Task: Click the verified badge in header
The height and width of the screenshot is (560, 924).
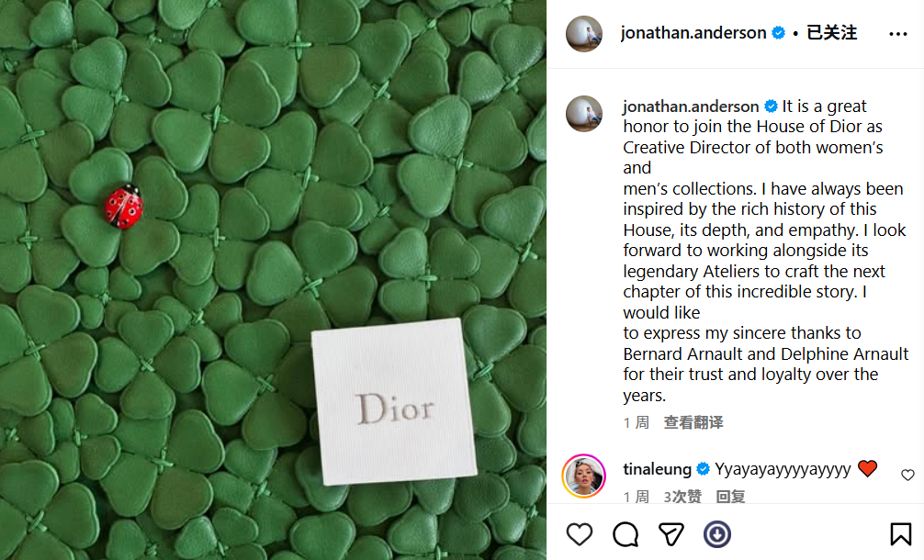Action: (x=779, y=33)
